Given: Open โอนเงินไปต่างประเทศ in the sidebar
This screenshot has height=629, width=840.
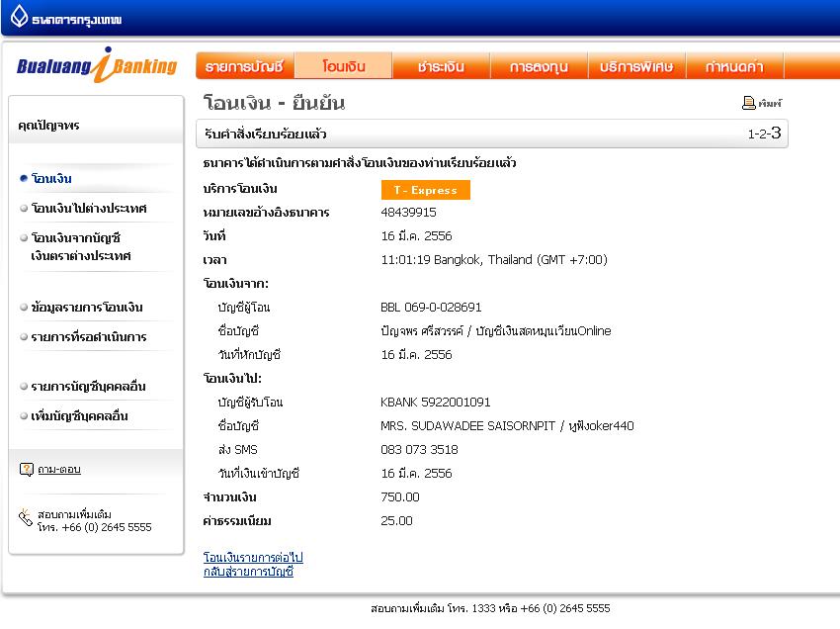Looking at the screenshot, I should (89, 208).
